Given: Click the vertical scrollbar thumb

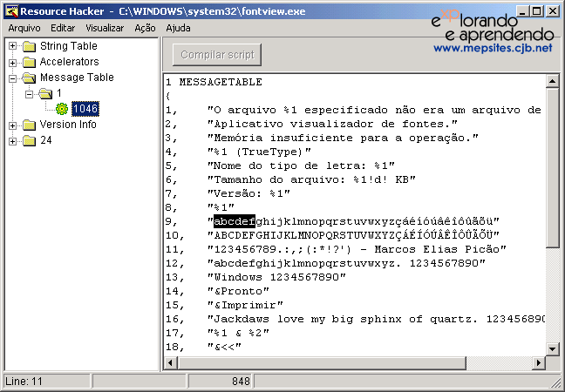Looking at the screenshot, I should point(552,168).
